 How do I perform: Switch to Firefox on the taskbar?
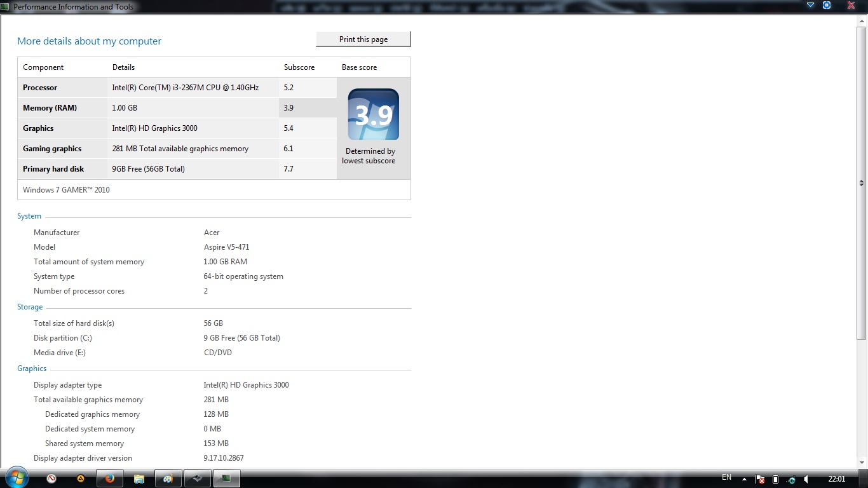pyautogui.click(x=109, y=478)
